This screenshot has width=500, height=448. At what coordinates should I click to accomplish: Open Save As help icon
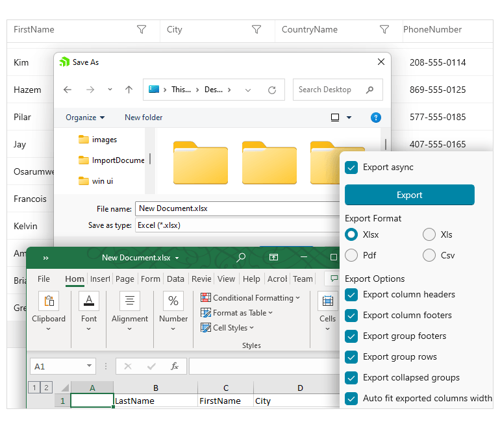376,118
